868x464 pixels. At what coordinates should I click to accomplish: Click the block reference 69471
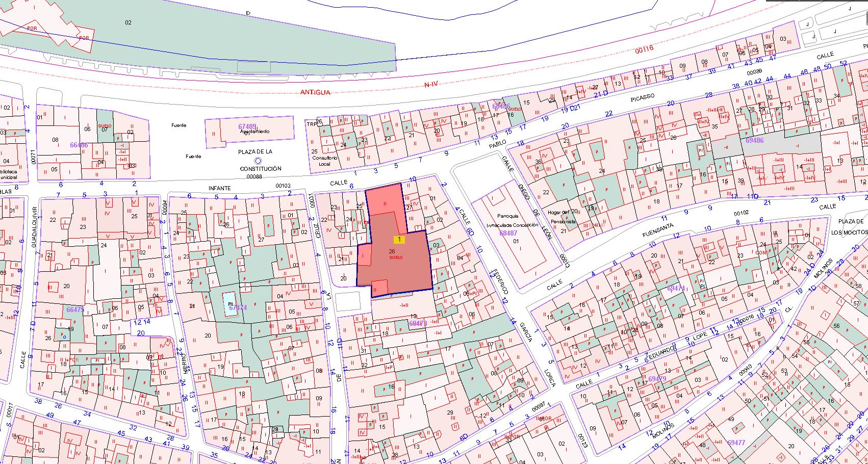(x=676, y=288)
